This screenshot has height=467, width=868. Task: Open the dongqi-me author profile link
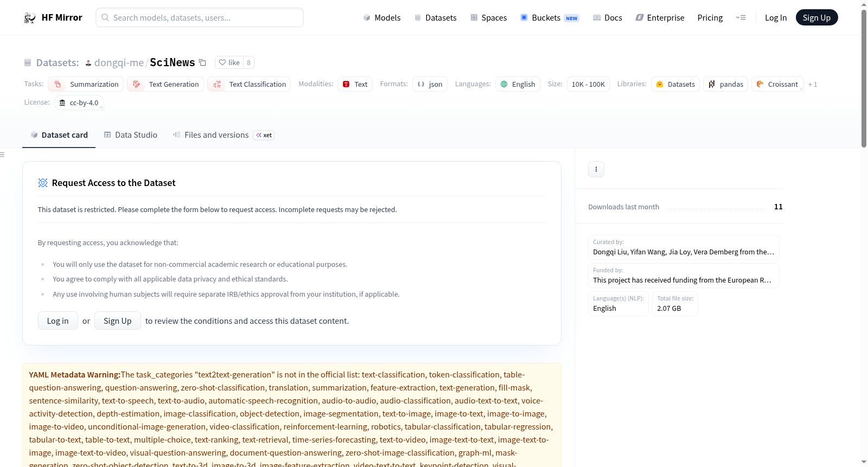(119, 62)
